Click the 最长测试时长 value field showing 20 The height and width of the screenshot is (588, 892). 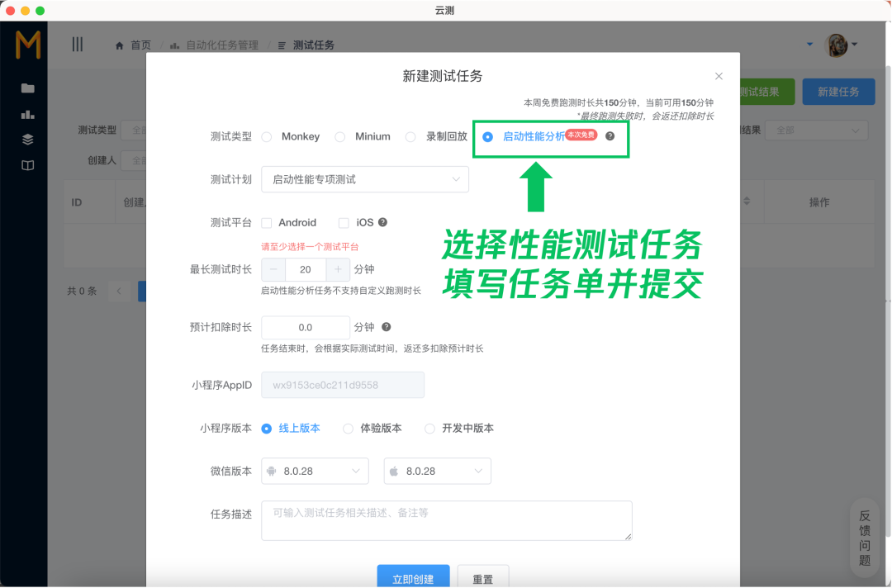306,269
